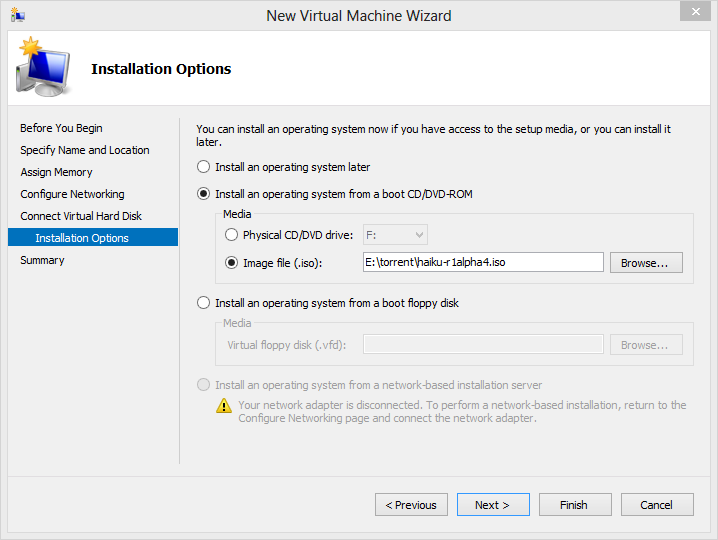Browse for an ISO image file
This screenshot has height=540, width=718.
pos(651,263)
